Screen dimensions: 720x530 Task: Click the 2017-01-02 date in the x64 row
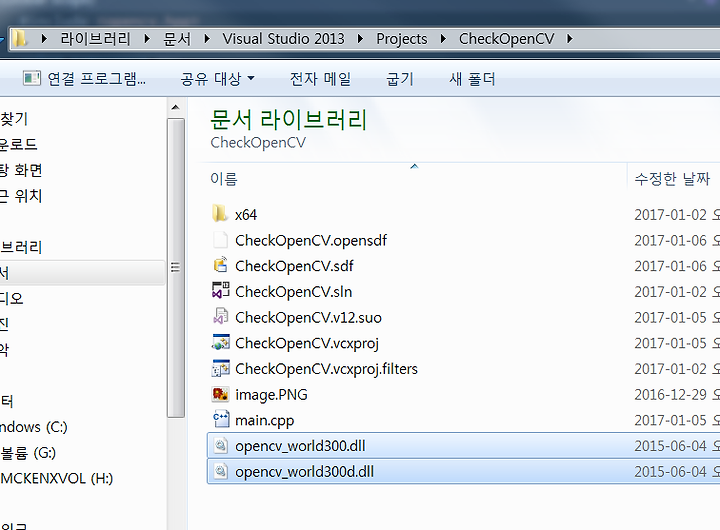(x=670, y=214)
